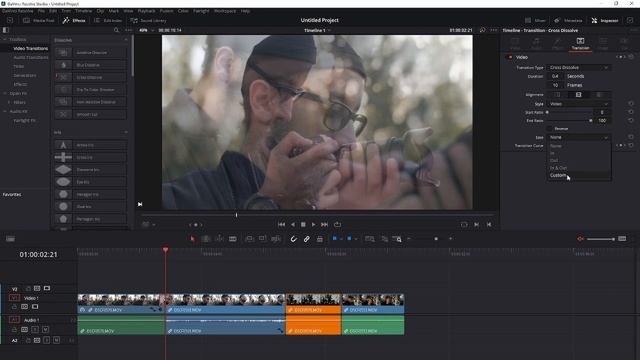Open Timeline View Options icon
Viewport: 640px width, 360px height.
[x=10, y=239]
